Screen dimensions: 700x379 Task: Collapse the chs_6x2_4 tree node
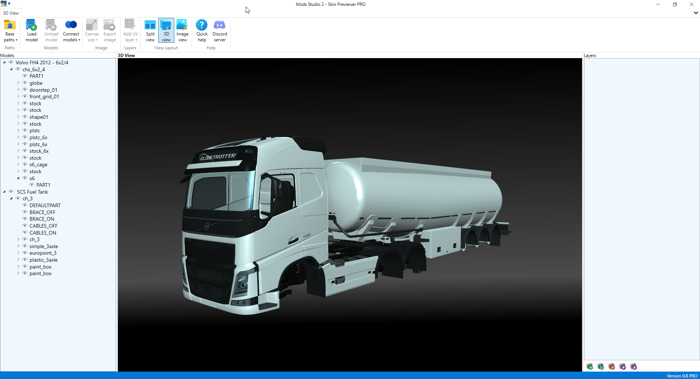click(x=12, y=69)
